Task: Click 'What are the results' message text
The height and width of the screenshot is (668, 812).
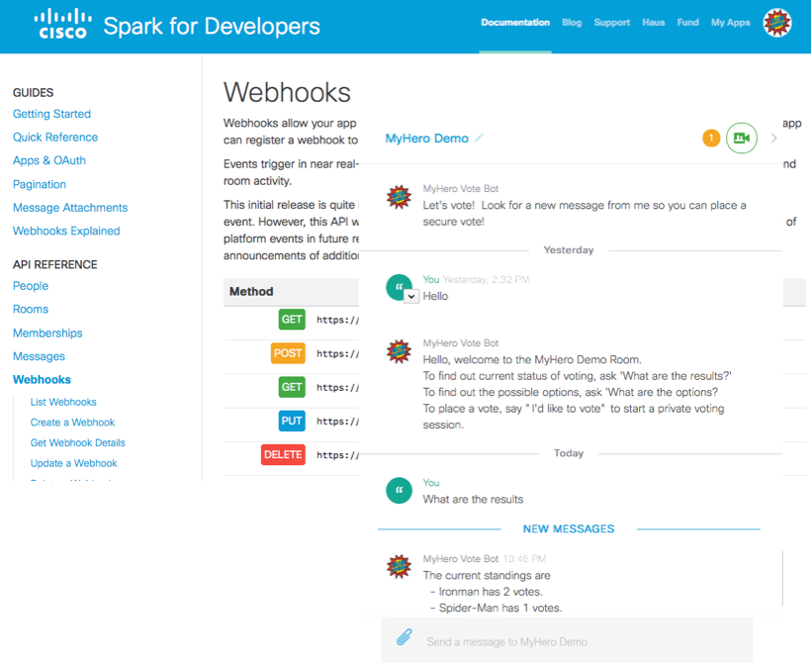Action: 473,500
